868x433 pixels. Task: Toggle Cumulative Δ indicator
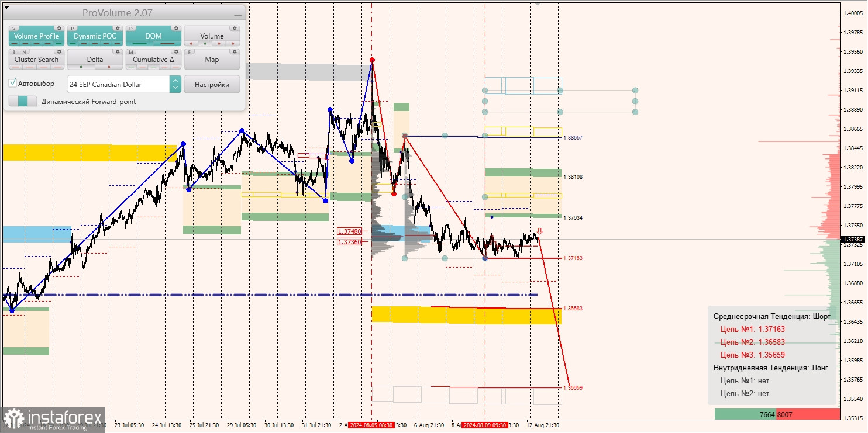pos(153,60)
